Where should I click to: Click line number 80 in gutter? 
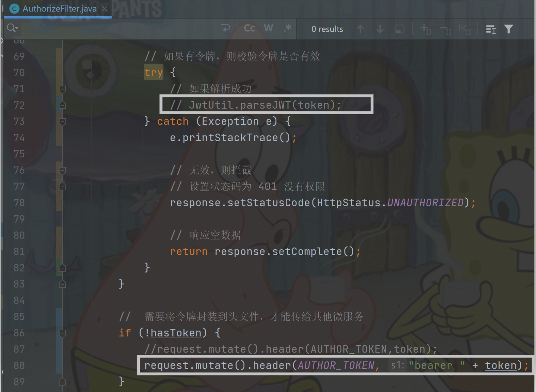[19, 235]
